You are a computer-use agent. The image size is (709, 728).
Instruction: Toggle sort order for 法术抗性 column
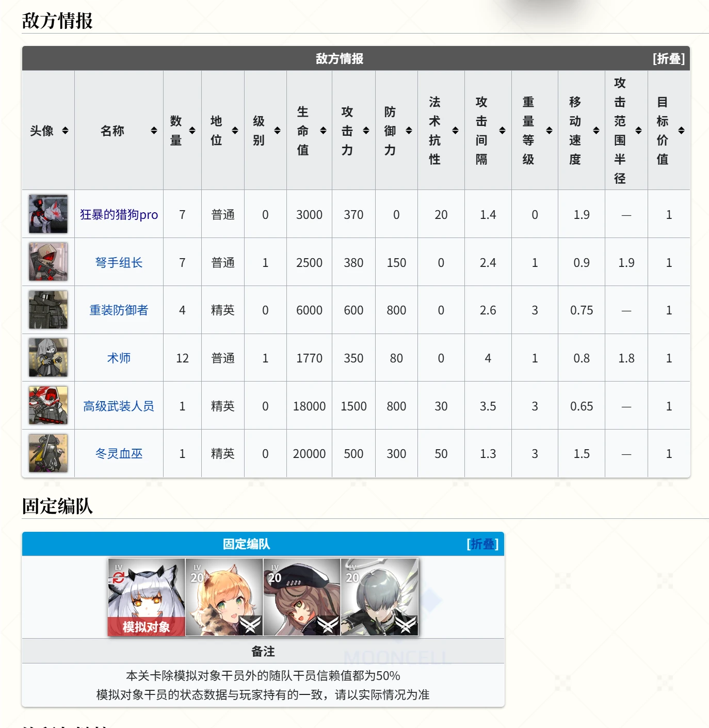[x=441, y=131]
